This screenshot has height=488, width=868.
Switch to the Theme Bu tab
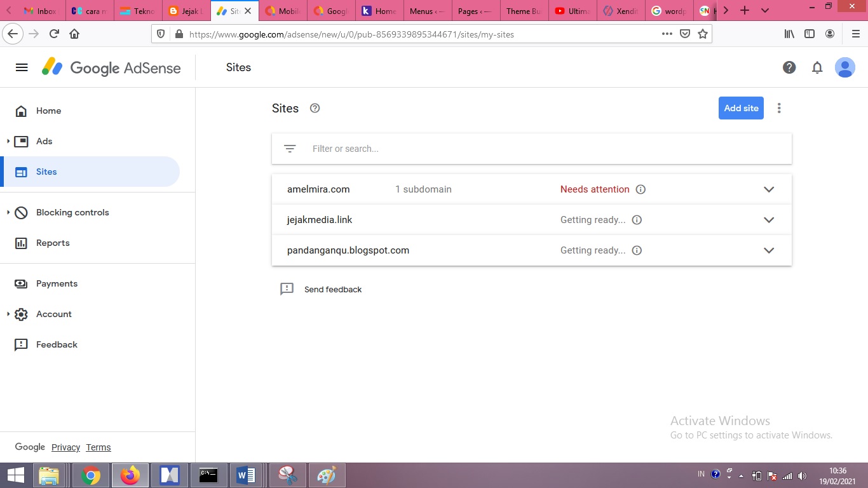(x=524, y=11)
